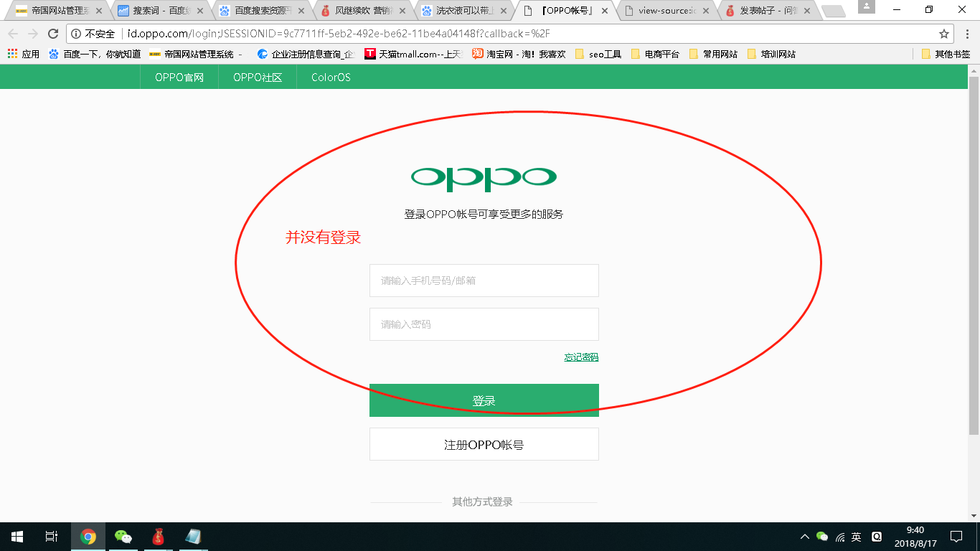Open the 忘记密码 link
The width and height of the screenshot is (980, 551).
click(x=582, y=357)
